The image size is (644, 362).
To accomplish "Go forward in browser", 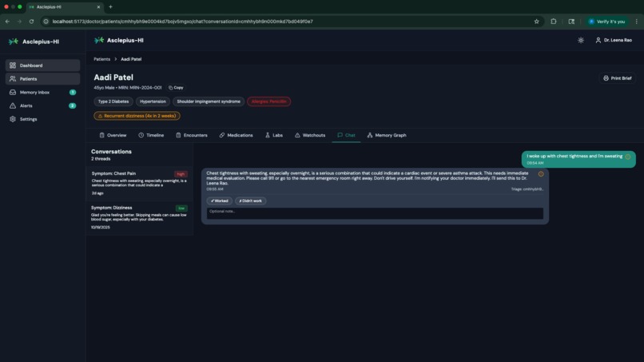I will click(x=19, y=22).
